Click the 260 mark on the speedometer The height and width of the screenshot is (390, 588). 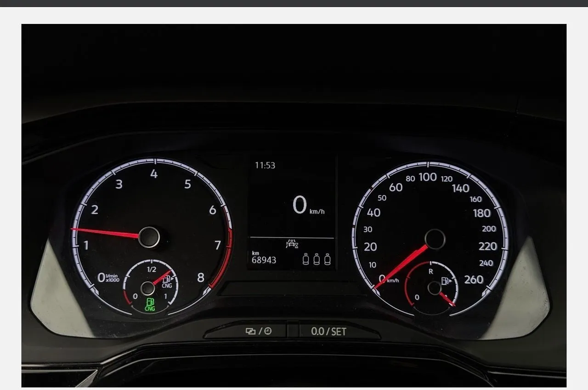coord(474,279)
